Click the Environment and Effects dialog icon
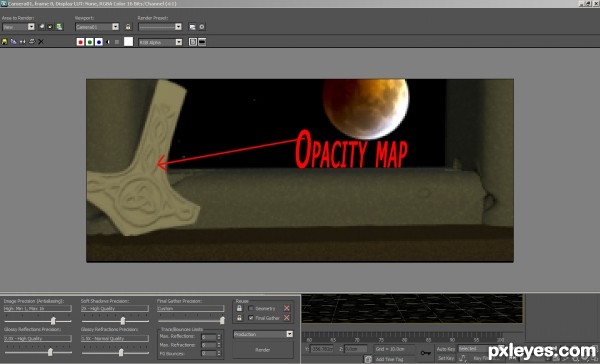Image resolution: width=600 pixels, height=364 pixels. [192, 27]
